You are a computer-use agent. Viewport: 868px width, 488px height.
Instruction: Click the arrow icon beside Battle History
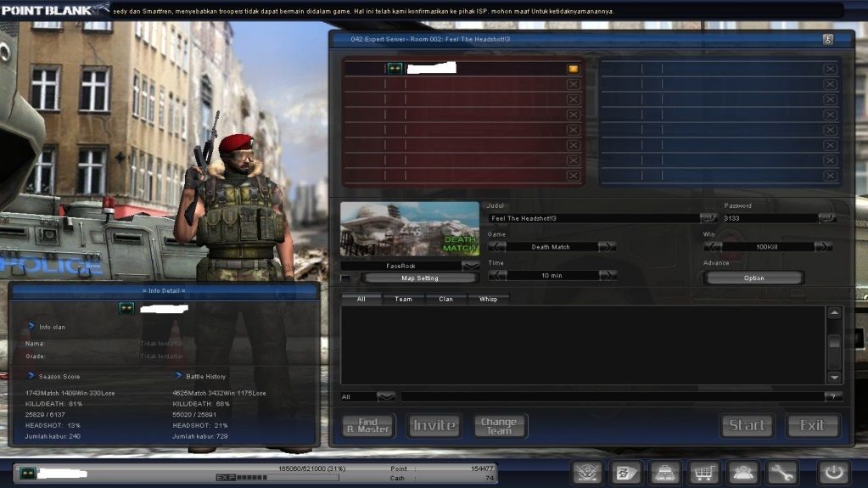coord(179,376)
